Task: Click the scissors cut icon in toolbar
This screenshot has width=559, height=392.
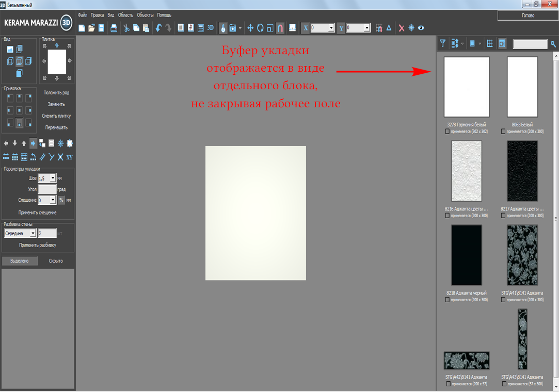Action: pyautogui.click(x=126, y=28)
